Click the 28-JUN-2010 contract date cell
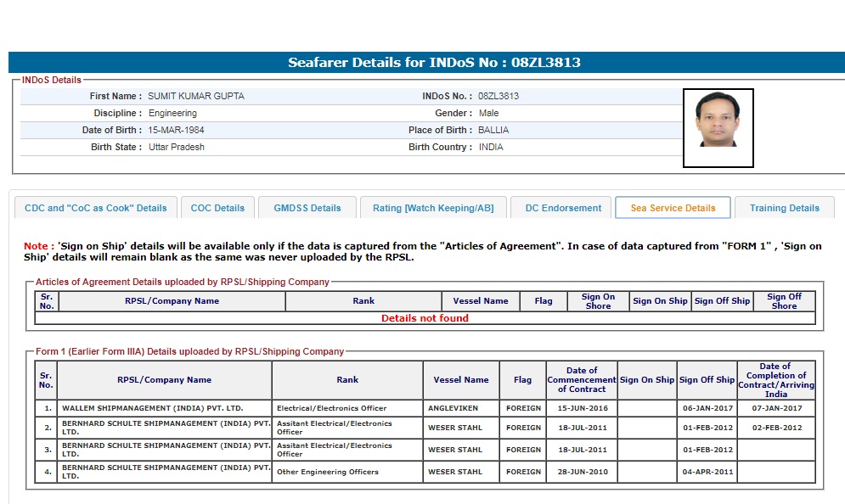Screen dimensions: 845x504 point(582,472)
